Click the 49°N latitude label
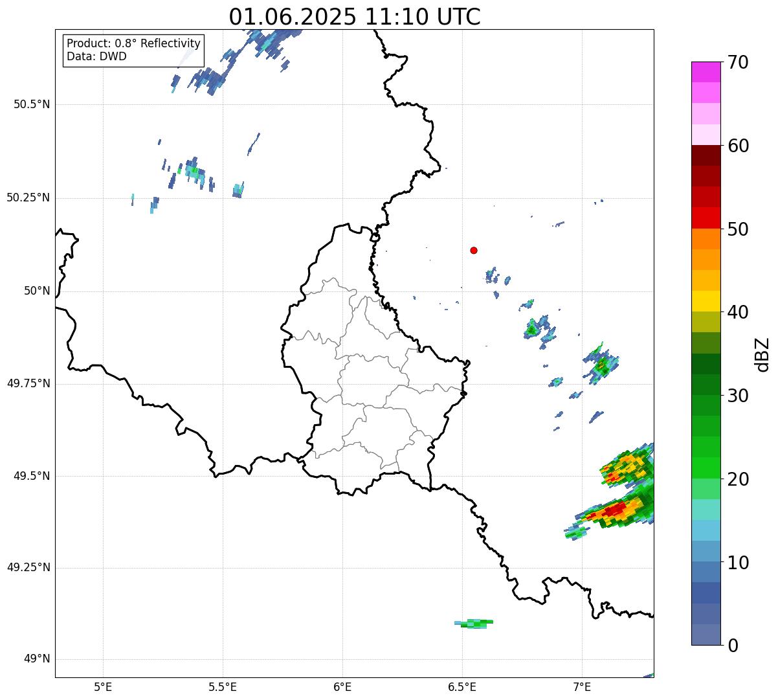 (x=37, y=659)
